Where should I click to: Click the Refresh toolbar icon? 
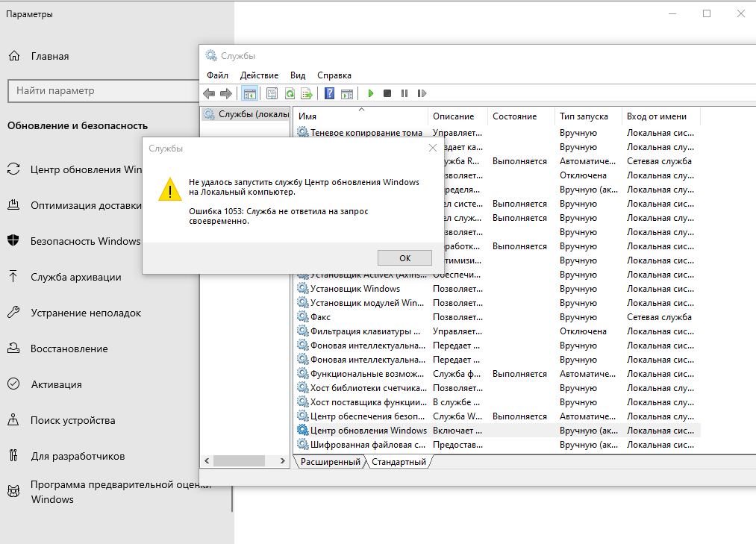pyautogui.click(x=289, y=93)
